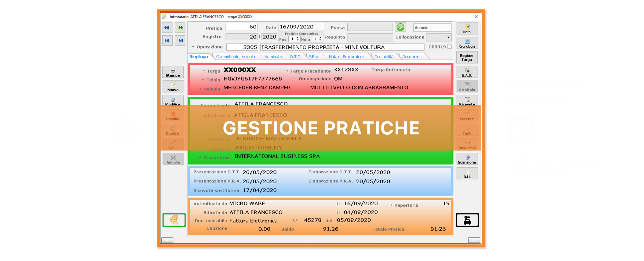The image size is (644, 261).
Task: Open the Nominativi tab
Action: [x=273, y=57]
